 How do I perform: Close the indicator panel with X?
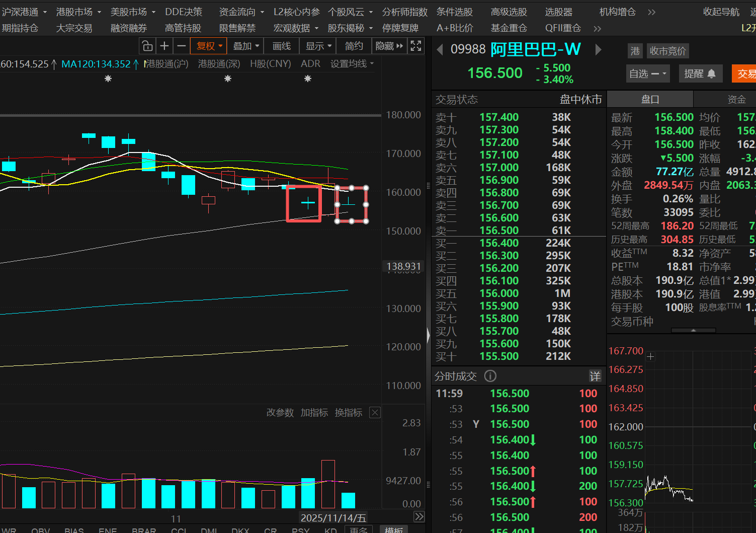(x=375, y=413)
